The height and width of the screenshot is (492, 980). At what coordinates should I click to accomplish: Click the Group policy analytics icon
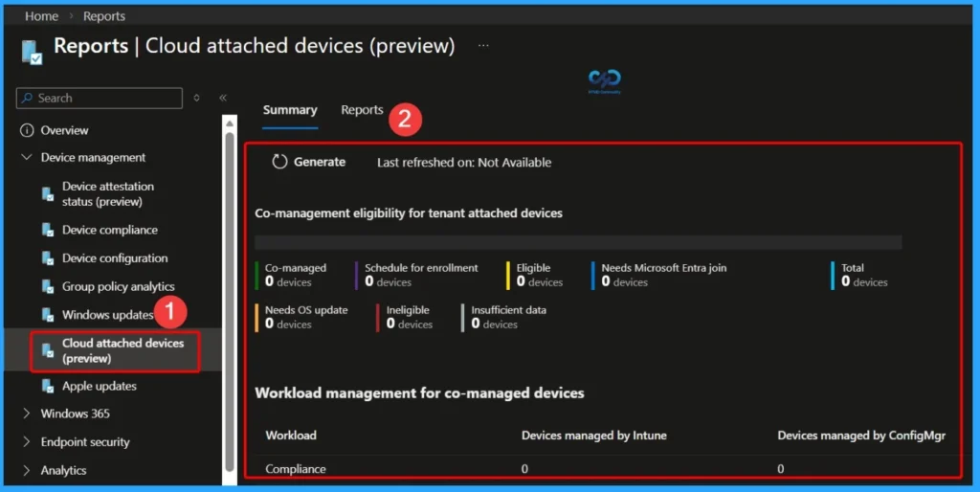[48, 286]
